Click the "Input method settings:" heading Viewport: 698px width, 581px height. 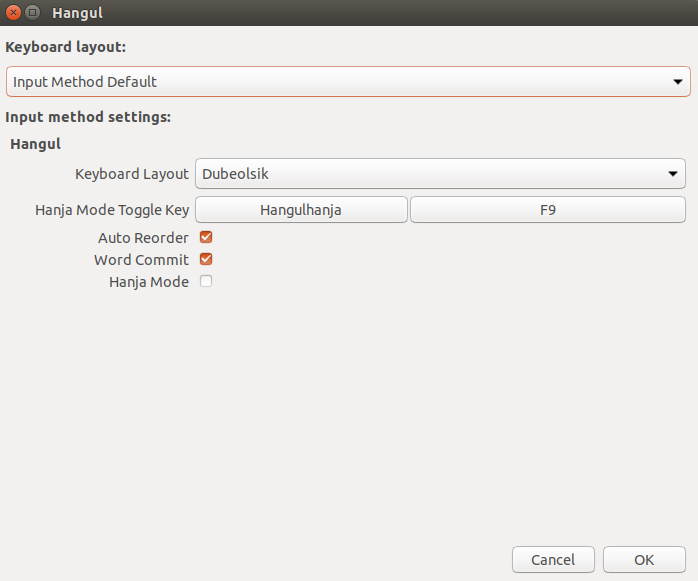click(x=88, y=117)
